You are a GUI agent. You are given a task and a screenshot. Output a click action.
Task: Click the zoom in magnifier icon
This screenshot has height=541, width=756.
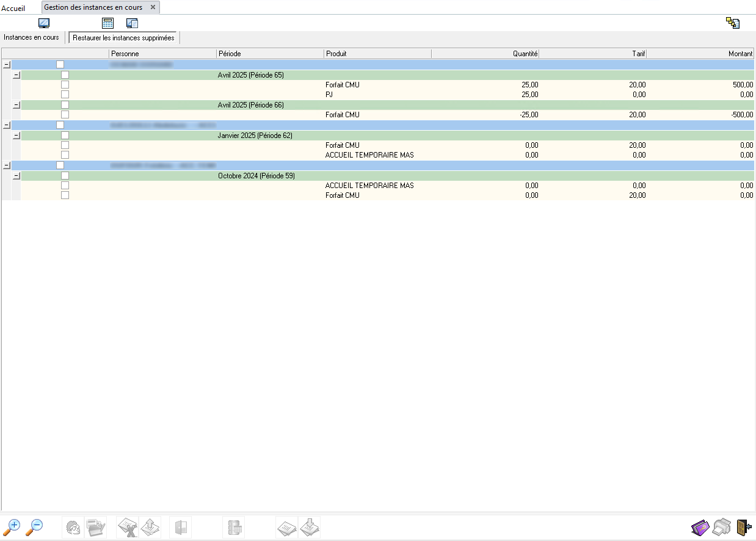pos(12,527)
